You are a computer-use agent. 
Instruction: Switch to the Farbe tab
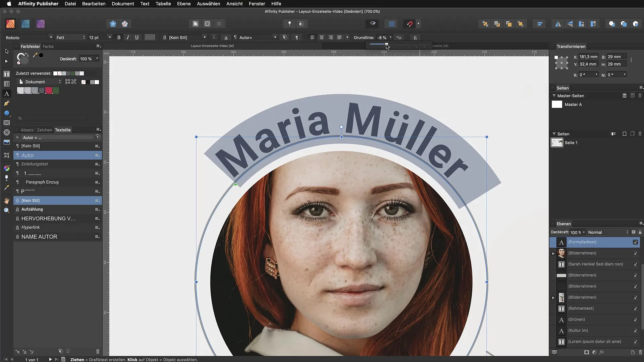[x=48, y=46]
